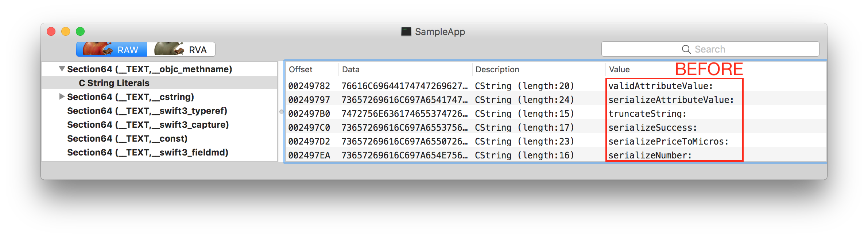Screen dimensions: 868x238
Task: Click description CString (length:16)
Action: 524,155
